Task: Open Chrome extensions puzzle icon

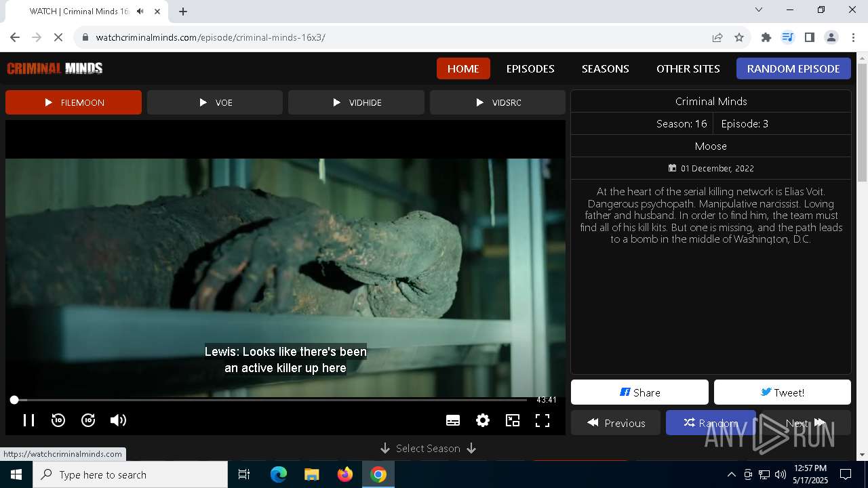Action: (x=766, y=37)
